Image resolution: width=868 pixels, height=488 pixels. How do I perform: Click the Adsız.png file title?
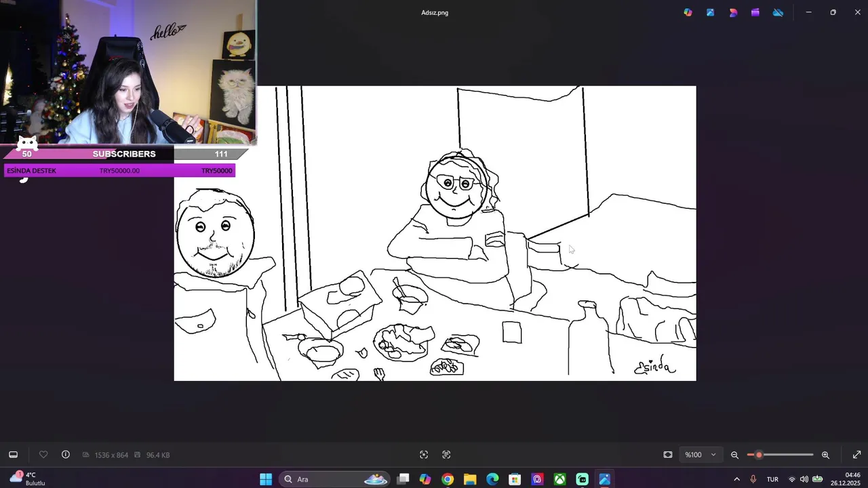point(435,12)
